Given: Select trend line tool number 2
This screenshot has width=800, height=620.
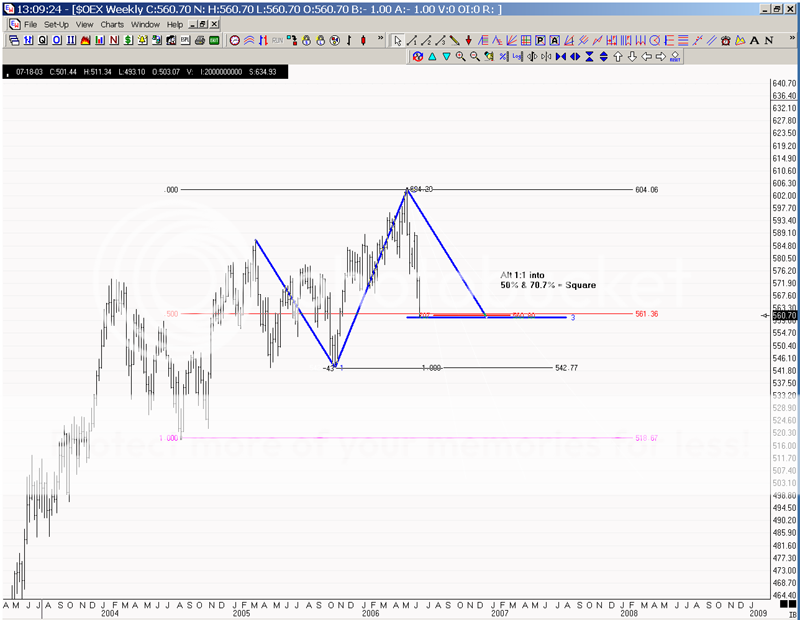Looking at the screenshot, I should point(426,41).
